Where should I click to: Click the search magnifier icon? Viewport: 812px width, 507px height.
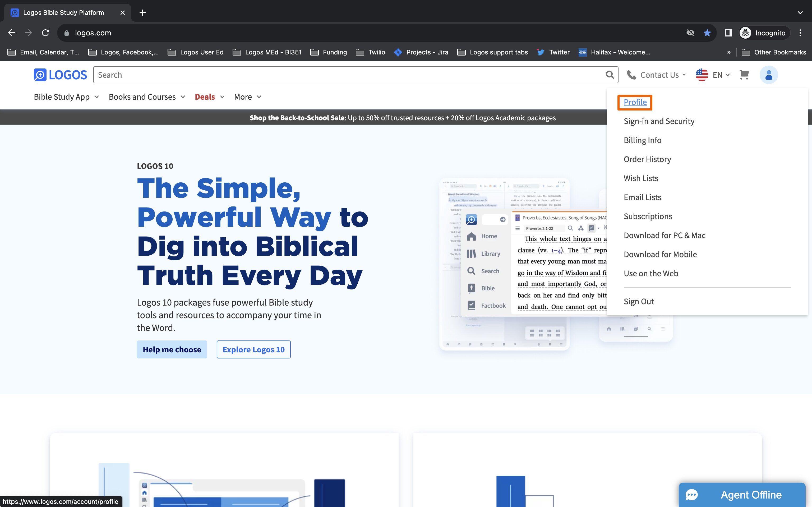click(x=610, y=75)
